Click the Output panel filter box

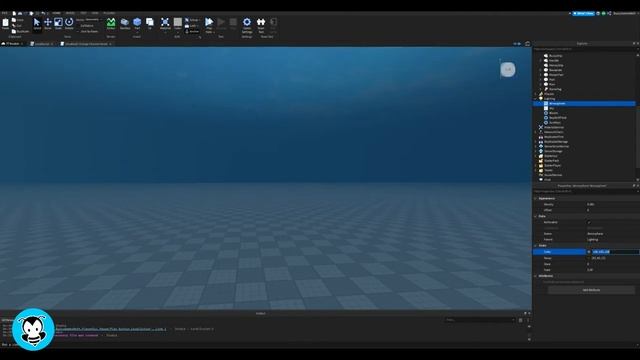[480, 320]
